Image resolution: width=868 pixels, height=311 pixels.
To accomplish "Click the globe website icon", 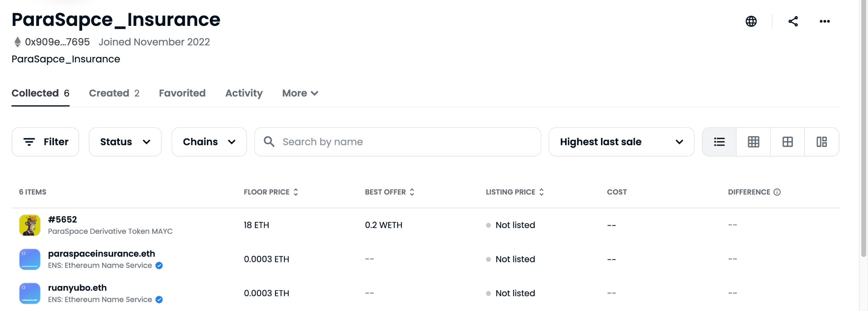I will [x=751, y=21].
